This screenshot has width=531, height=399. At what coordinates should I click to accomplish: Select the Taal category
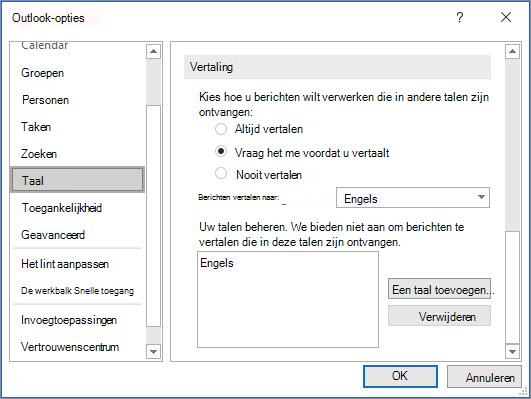78,180
